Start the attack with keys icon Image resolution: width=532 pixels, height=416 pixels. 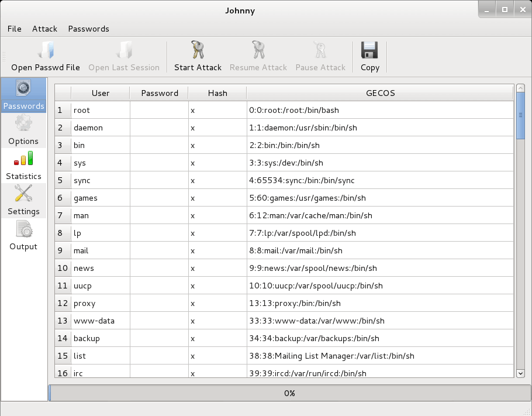[x=198, y=51]
